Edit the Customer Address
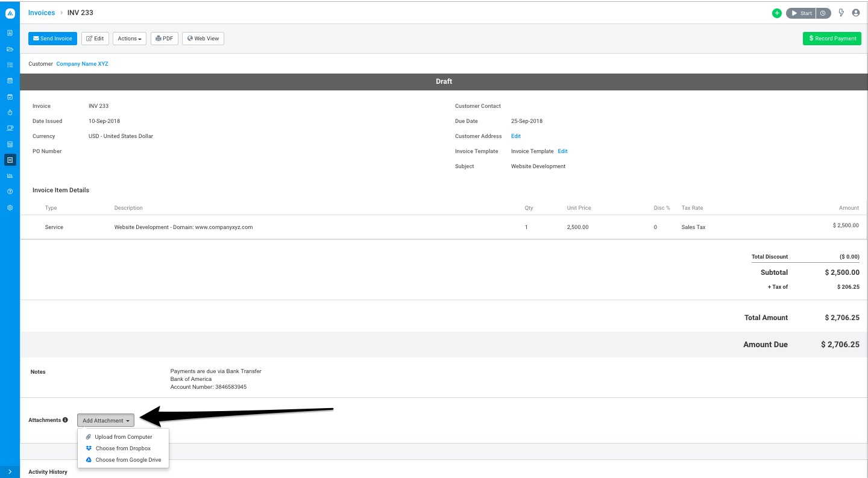Image resolution: width=868 pixels, height=478 pixels. (516, 136)
